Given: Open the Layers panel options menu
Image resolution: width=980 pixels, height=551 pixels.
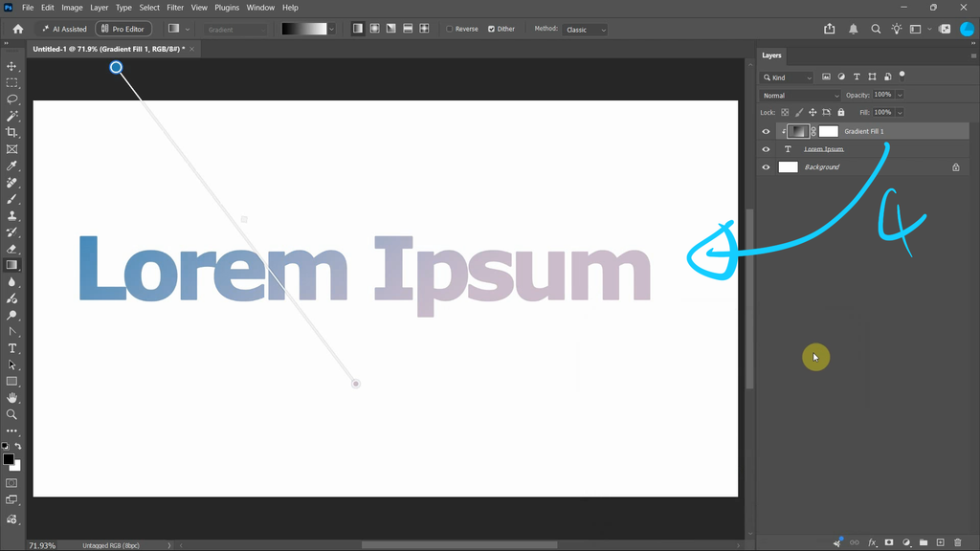Looking at the screenshot, I should tap(973, 55).
